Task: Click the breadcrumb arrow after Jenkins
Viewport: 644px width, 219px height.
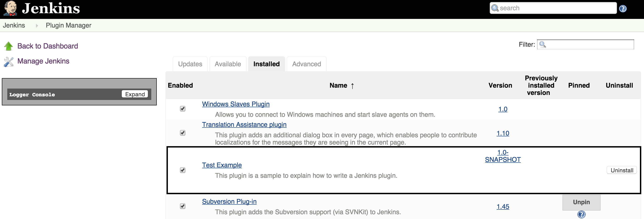Action: 37,25
